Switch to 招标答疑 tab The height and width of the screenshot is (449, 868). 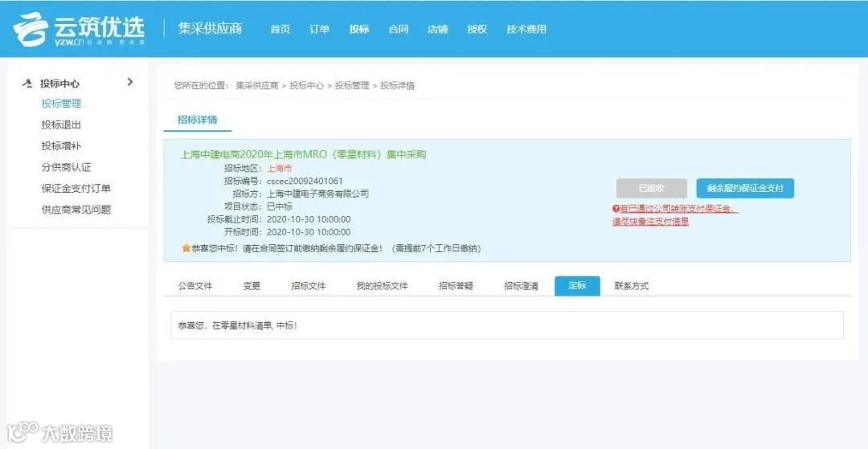tap(456, 286)
